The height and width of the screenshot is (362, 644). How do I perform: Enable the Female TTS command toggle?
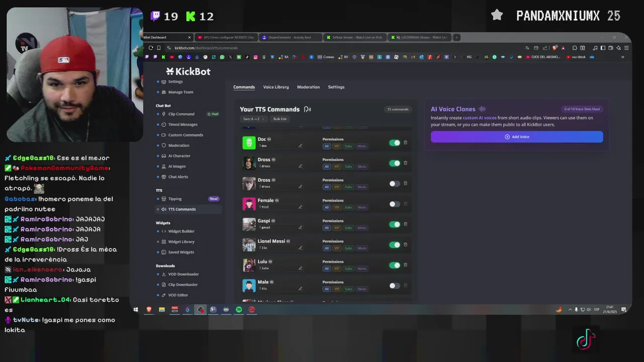(x=395, y=204)
